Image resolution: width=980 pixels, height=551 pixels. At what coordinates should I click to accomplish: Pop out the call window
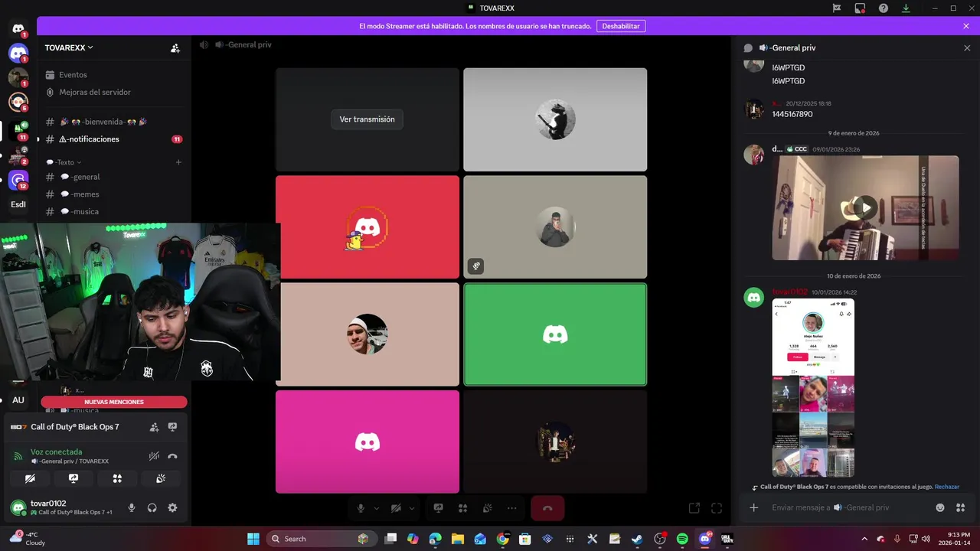(x=694, y=507)
